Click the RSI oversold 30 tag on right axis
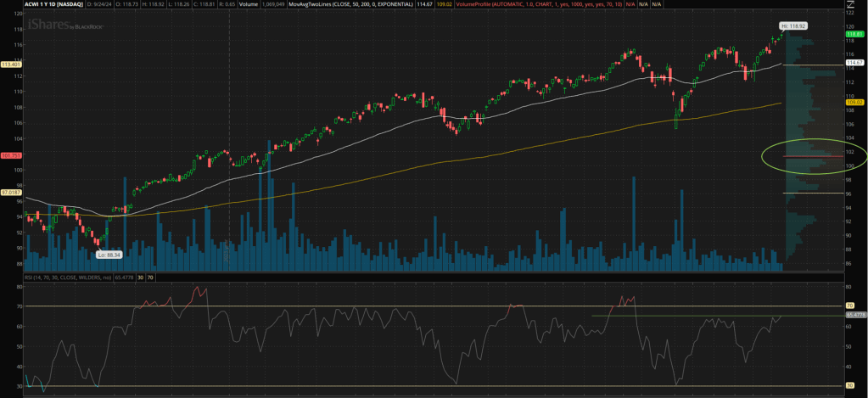This screenshot has height=398, width=868. (x=849, y=385)
